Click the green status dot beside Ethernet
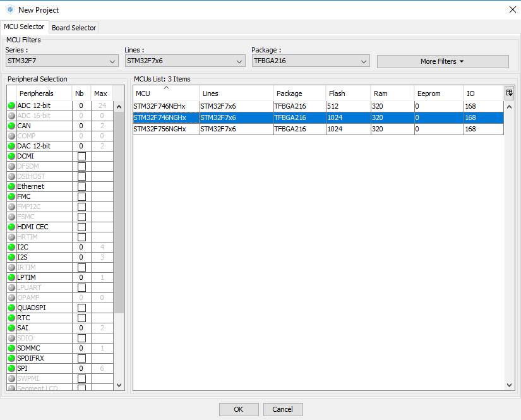 pyautogui.click(x=11, y=186)
